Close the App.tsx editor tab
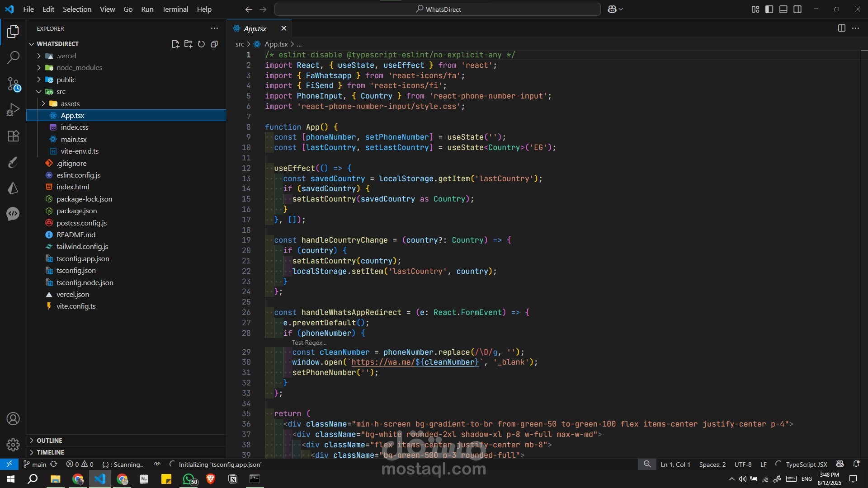Image resolution: width=868 pixels, height=488 pixels. (283, 28)
